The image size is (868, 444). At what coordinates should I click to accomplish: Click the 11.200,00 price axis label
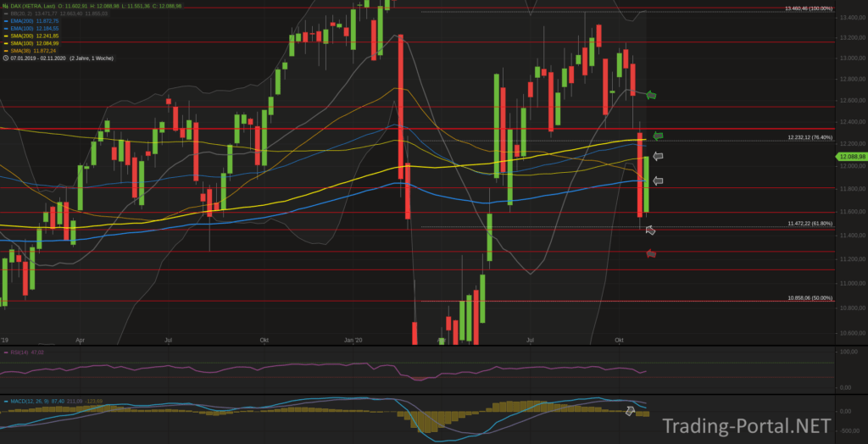click(x=853, y=258)
